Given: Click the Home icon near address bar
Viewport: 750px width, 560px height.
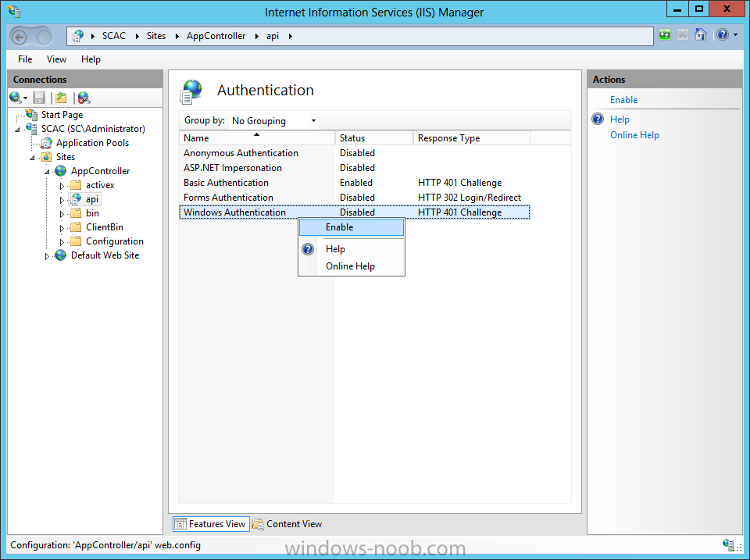Looking at the screenshot, I should (701, 35).
